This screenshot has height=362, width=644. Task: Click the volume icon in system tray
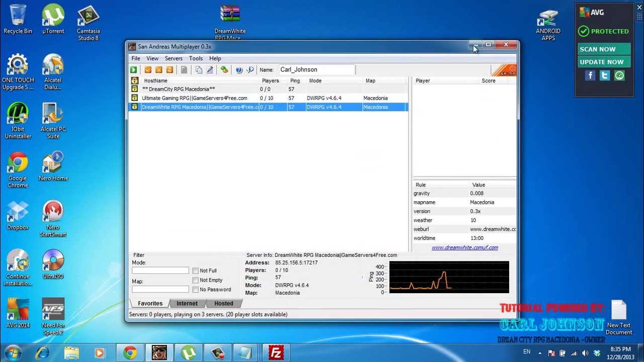point(585,353)
